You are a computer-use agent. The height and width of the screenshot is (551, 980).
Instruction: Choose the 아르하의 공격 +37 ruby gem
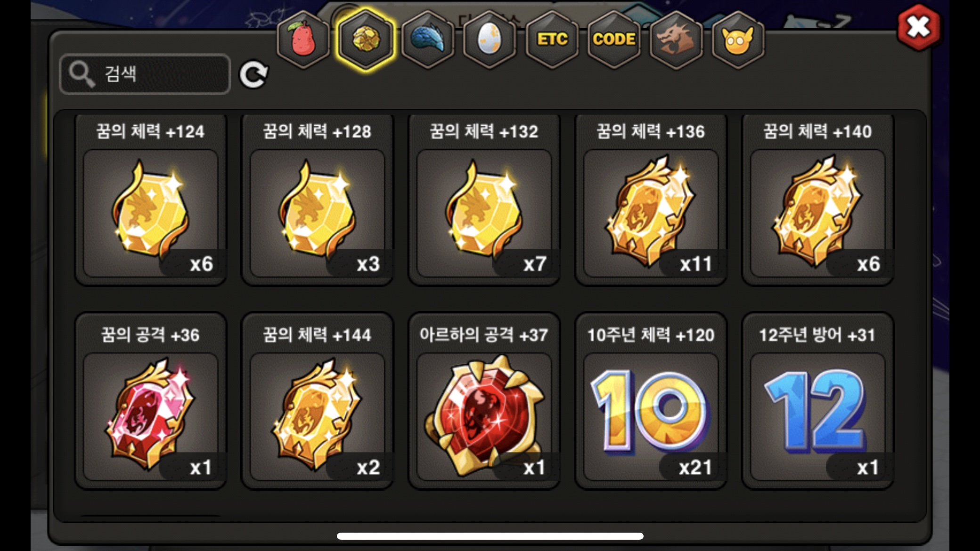[484, 401]
